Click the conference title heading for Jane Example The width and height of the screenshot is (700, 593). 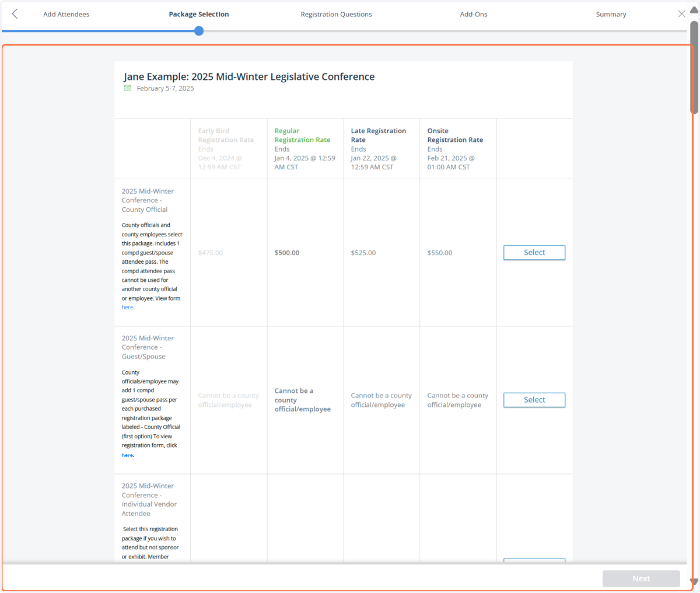coord(249,76)
